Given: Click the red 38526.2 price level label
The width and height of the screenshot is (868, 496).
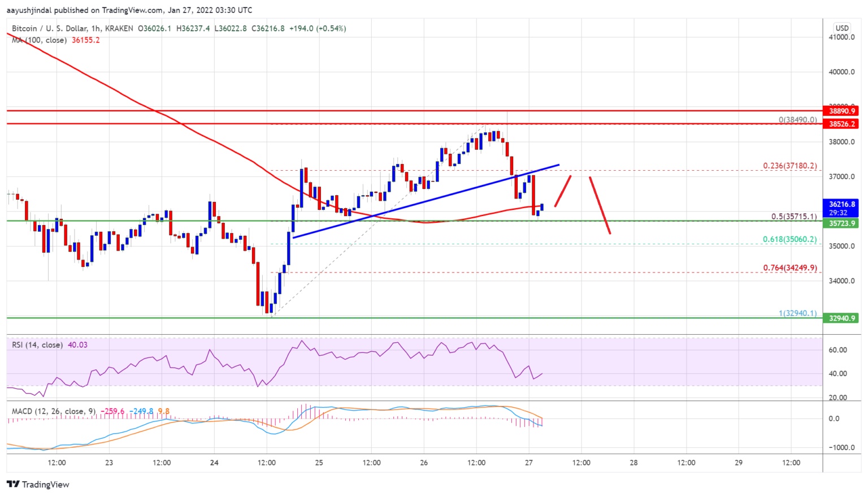Looking at the screenshot, I should pos(842,124).
